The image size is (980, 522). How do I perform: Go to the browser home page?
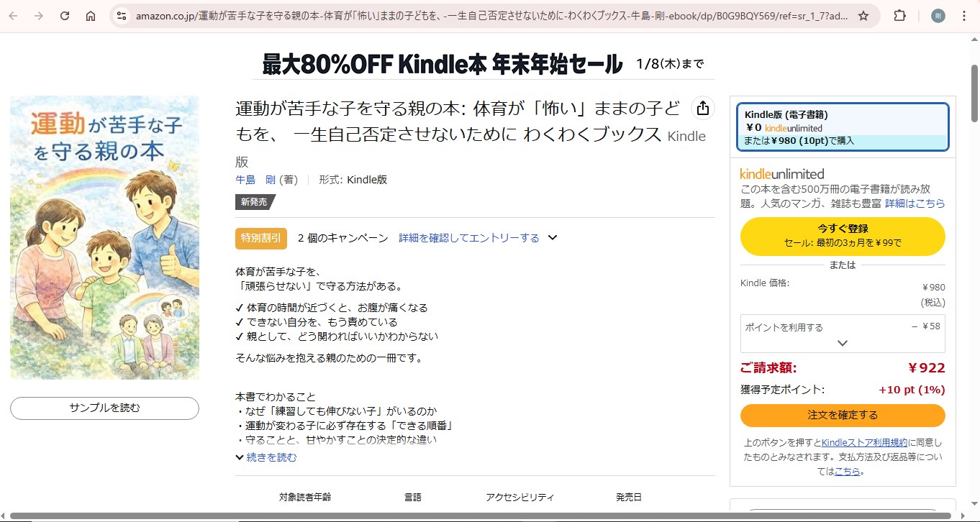[91, 16]
